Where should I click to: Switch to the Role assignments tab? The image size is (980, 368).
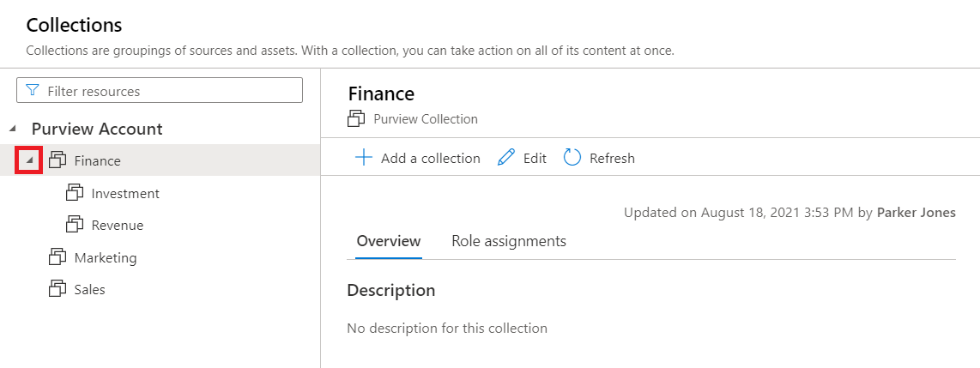pos(509,241)
